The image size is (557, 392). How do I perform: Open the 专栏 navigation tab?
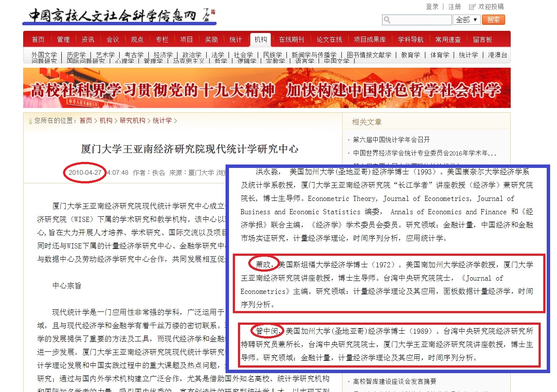point(162,39)
